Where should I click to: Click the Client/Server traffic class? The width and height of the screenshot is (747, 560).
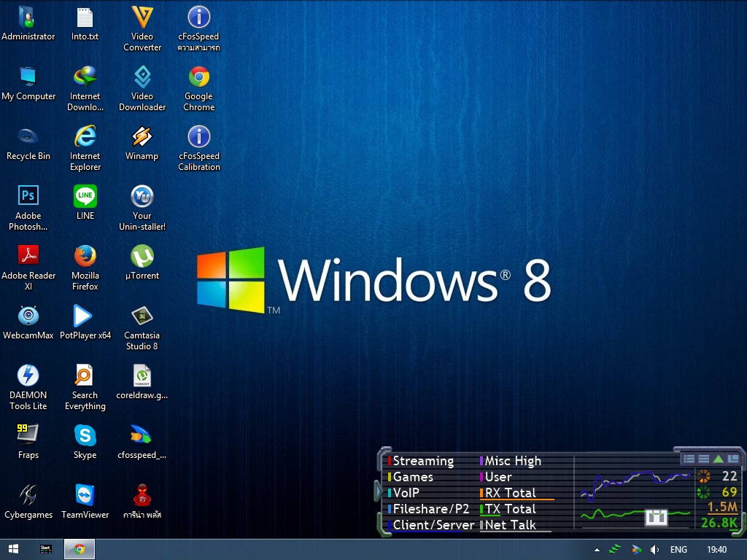(x=431, y=525)
